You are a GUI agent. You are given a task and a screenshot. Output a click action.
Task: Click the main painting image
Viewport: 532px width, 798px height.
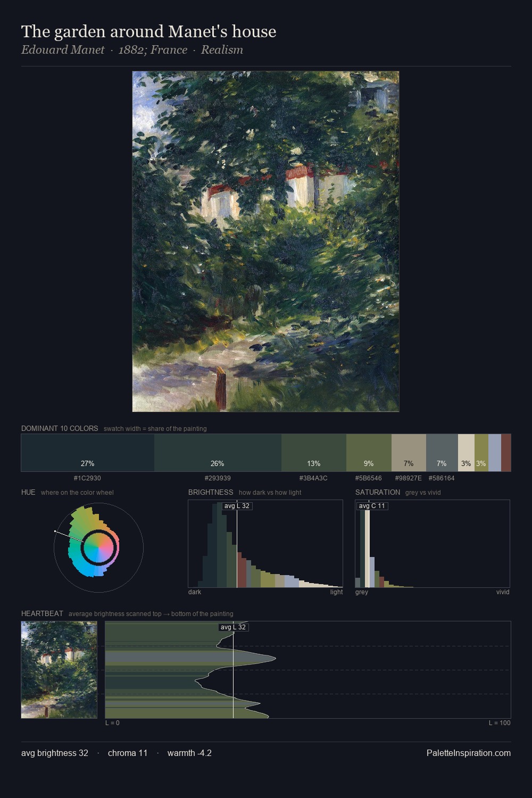tap(265, 242)
